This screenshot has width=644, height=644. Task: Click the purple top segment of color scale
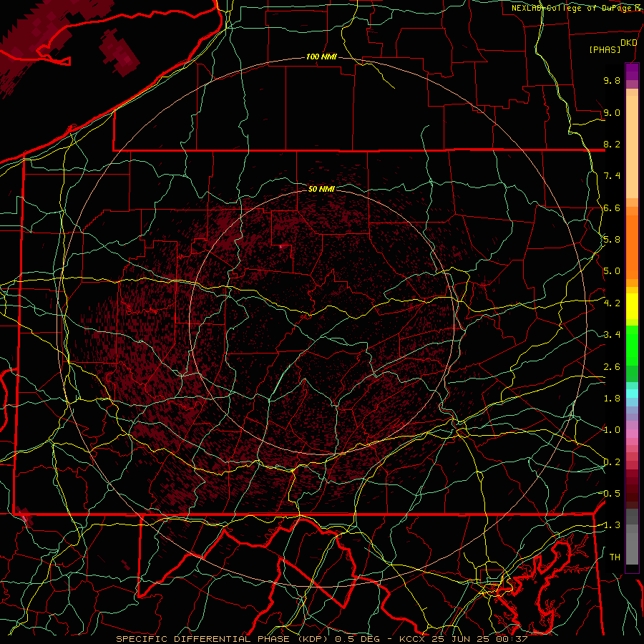(632, 72)
